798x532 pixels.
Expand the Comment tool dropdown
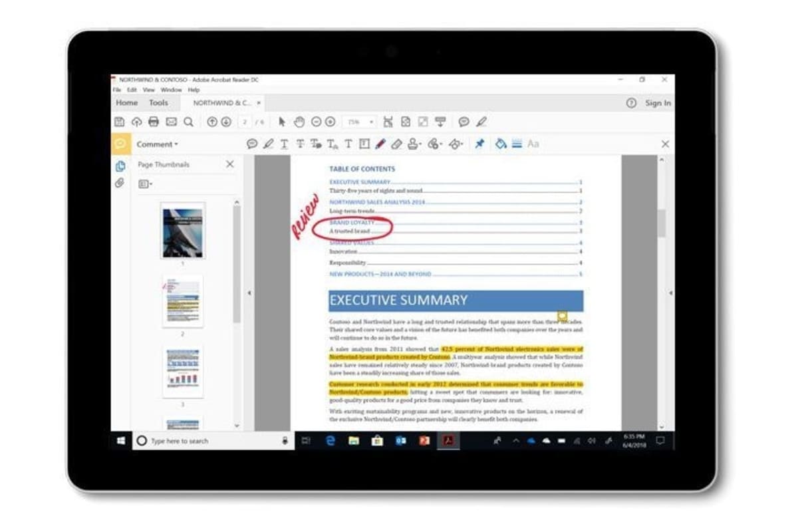tap(158, 144)
